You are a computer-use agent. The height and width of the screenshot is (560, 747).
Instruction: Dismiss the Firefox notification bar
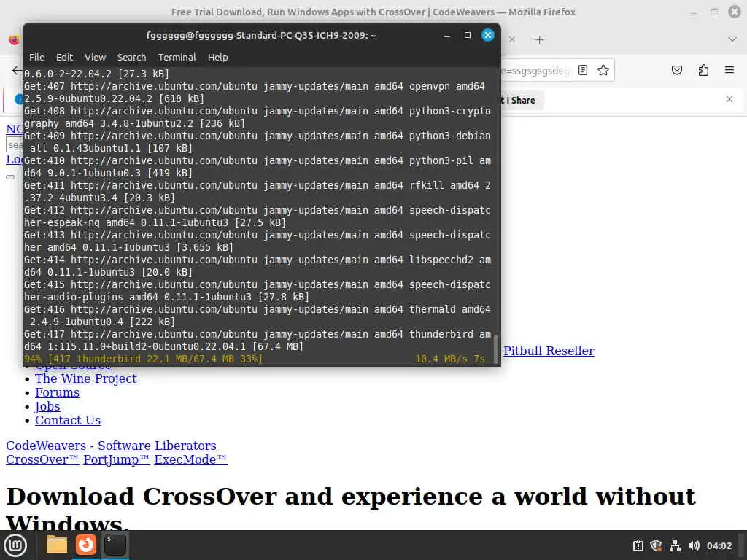pyautogui.click(x=729, y=99)
